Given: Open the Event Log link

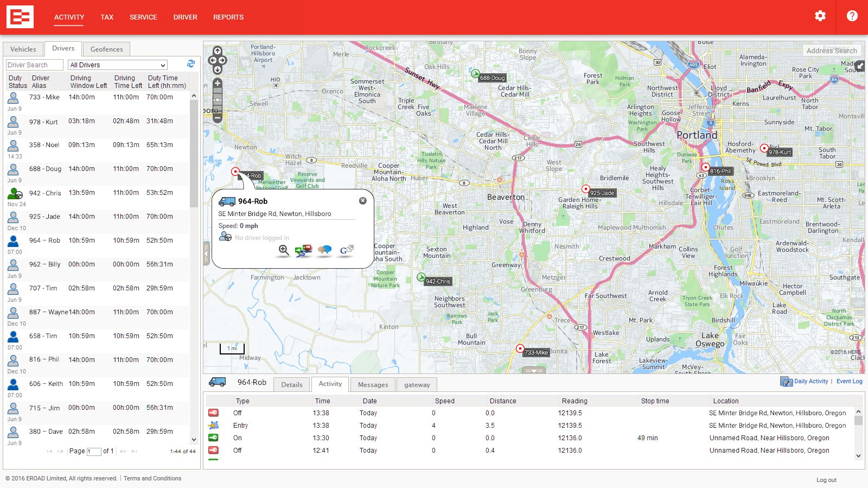Looking at the screenshot, I should click(849, 382).
